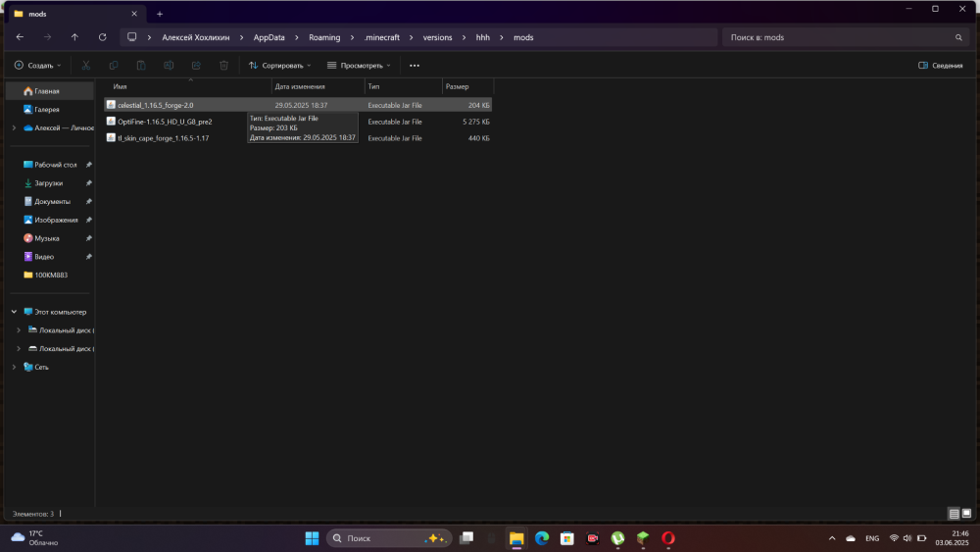The image size is (980, 552).
Task: Close the mods tab
Action: (133, 14)
